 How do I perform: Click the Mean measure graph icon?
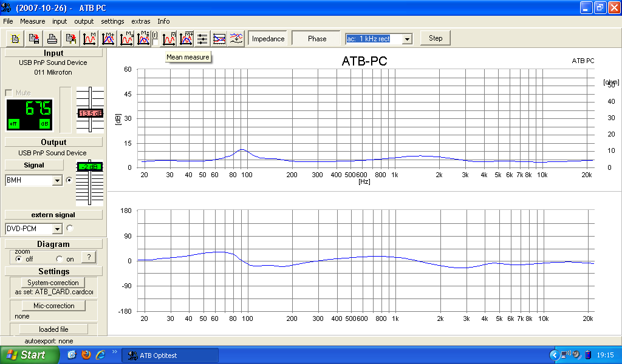(x=169, y=39)
